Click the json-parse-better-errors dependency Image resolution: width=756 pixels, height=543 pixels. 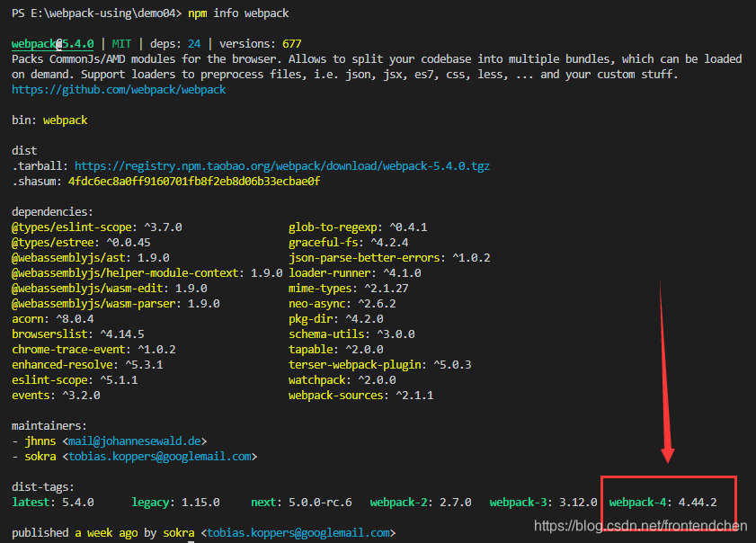(389, 258)
